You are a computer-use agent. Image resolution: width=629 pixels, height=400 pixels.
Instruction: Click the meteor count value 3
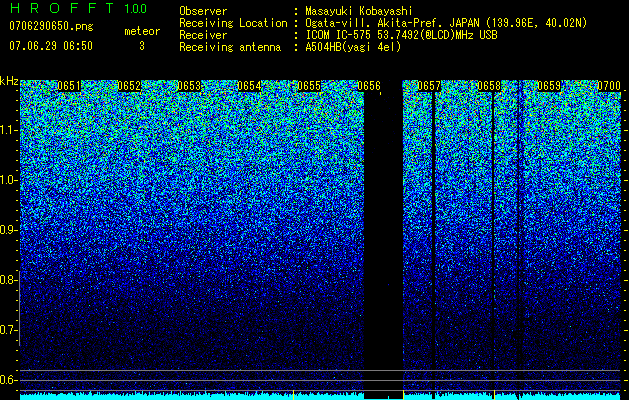(x=142, y=46)
